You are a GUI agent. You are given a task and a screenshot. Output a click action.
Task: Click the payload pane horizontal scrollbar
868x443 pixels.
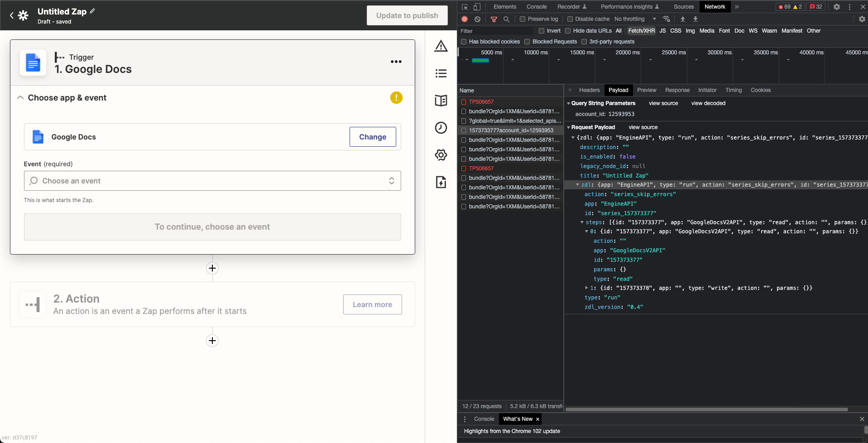707,409
